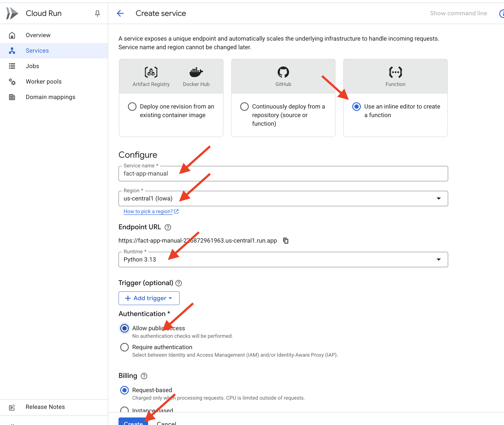Expand the Region dropdown
504x425 pixels.
pos(283,199)
